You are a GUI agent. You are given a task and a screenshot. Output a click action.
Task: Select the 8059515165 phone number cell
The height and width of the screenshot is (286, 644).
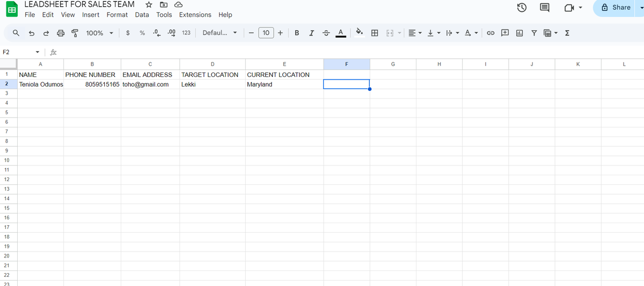point(92,84)
